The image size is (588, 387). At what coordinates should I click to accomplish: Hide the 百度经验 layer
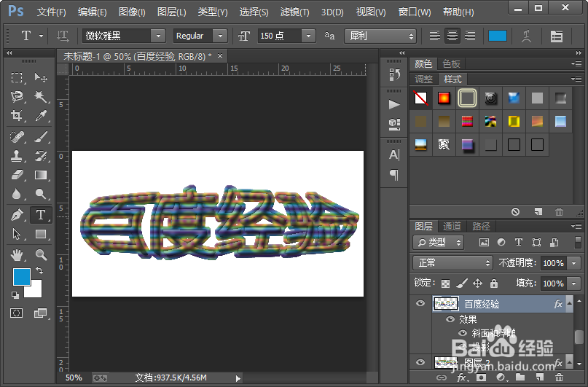pyautogui.click(x=420, y=303)
